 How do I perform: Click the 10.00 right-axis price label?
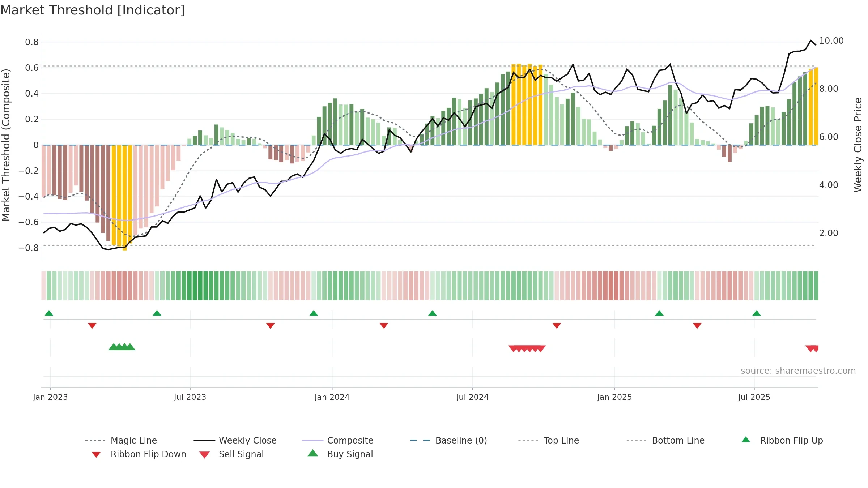(x=831, y=41)
